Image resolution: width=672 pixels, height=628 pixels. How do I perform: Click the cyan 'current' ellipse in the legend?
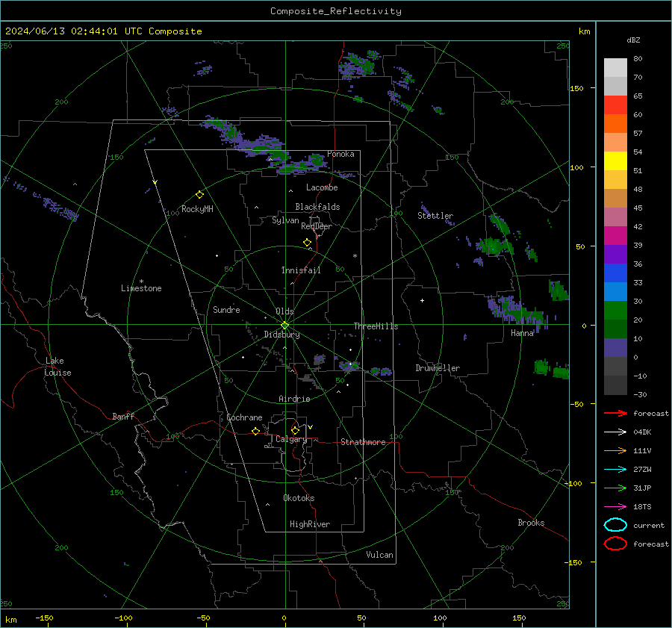click(x=615, y=525)
